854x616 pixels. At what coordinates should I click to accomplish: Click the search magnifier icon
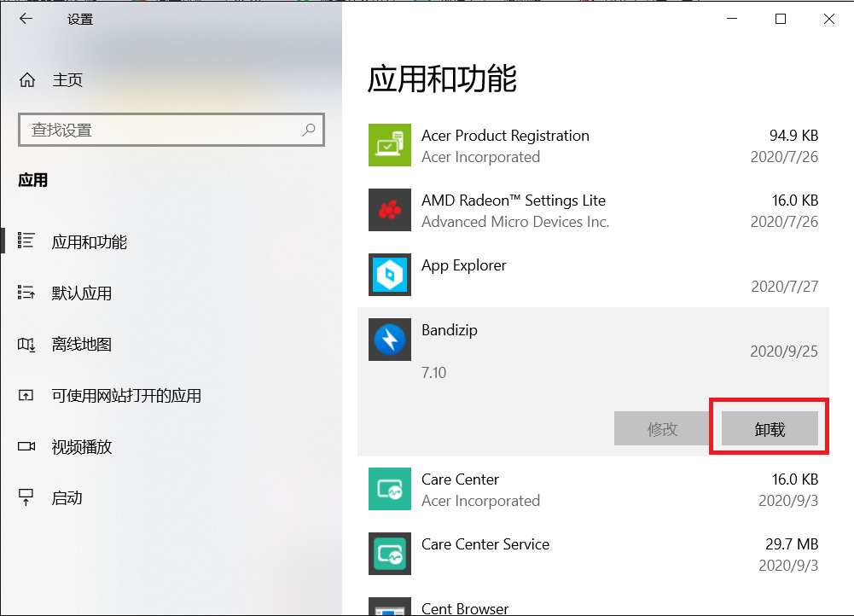pos(309,130)
